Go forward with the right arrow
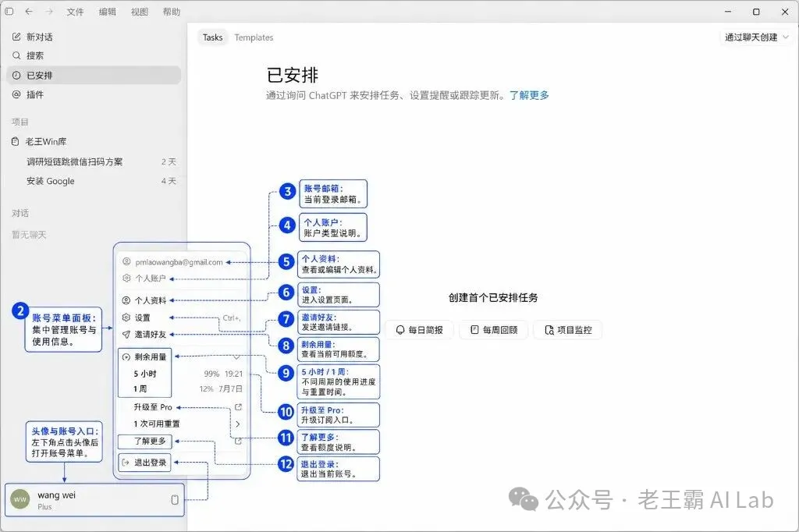 [x=49, y=11]
